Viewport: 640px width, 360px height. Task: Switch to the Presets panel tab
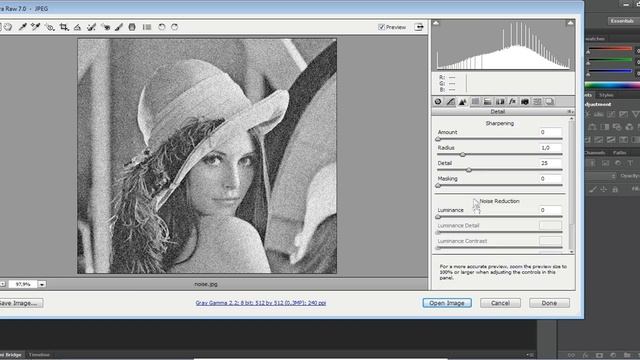(538, 102)
